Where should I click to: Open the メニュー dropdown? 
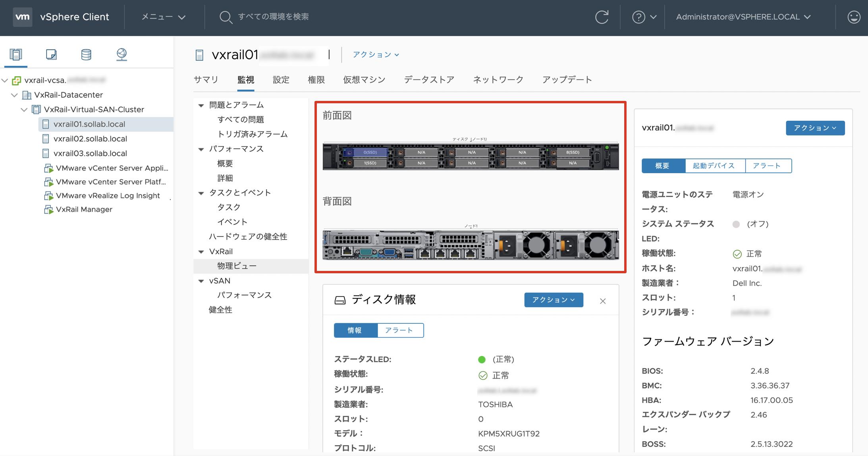[164, 17]
